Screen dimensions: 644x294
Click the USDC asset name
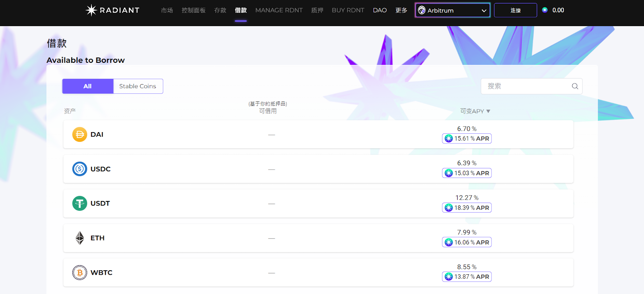click(101, 169)
